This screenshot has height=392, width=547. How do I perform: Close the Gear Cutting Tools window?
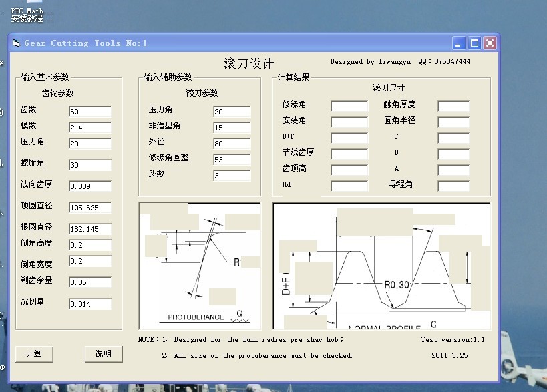tap(490, 43)
